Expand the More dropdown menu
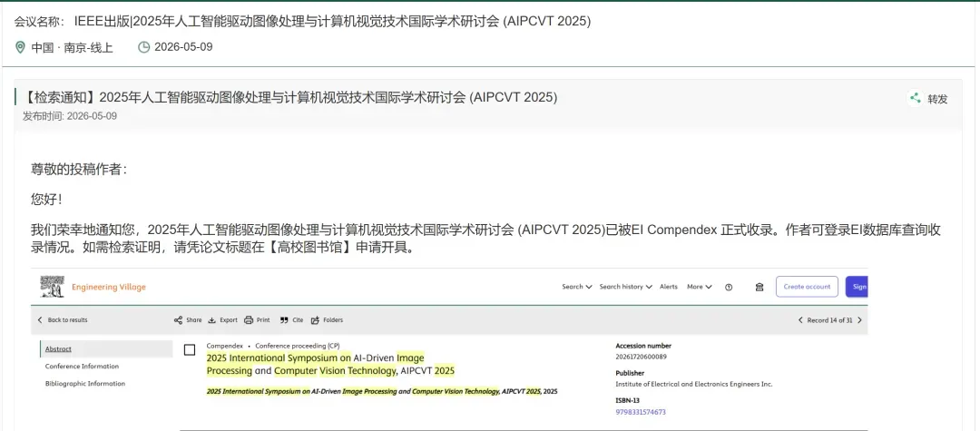Image resolution: width=980 pixels, height=431 pixels. 700,287
